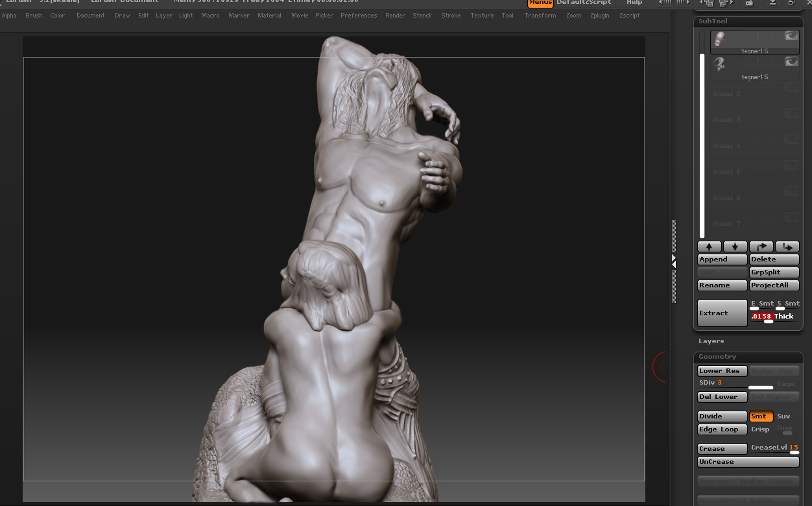Open the Stroke menu
Viewport: 812px width, 506px height.
tap(451, 16)
